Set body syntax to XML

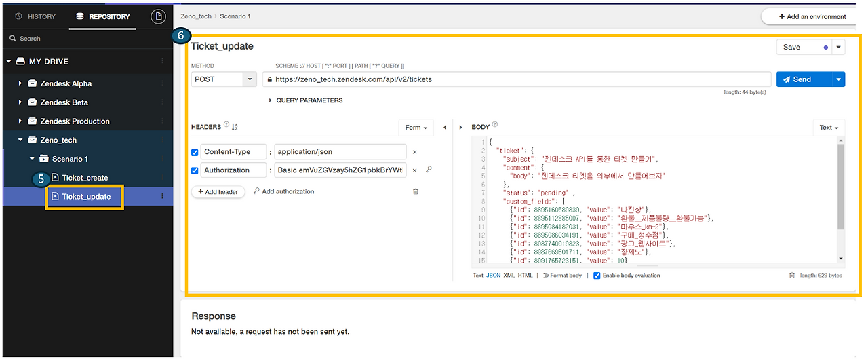click(x=509, y=276)
